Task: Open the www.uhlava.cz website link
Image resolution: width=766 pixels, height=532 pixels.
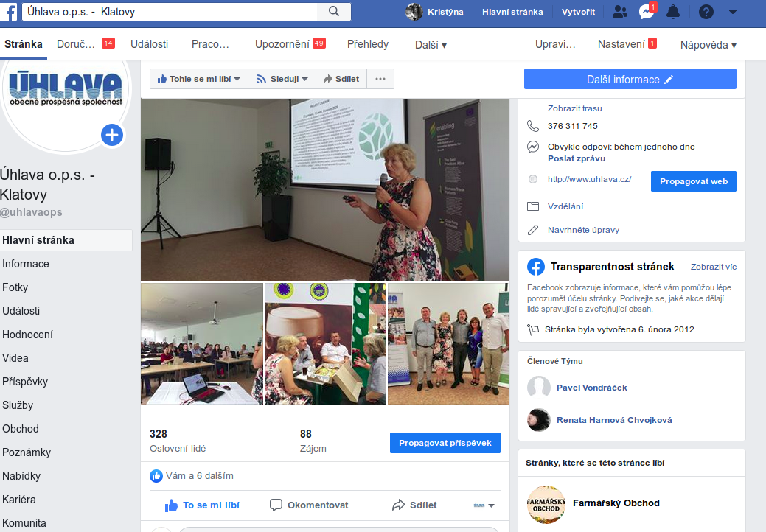Action: point(589,179)
